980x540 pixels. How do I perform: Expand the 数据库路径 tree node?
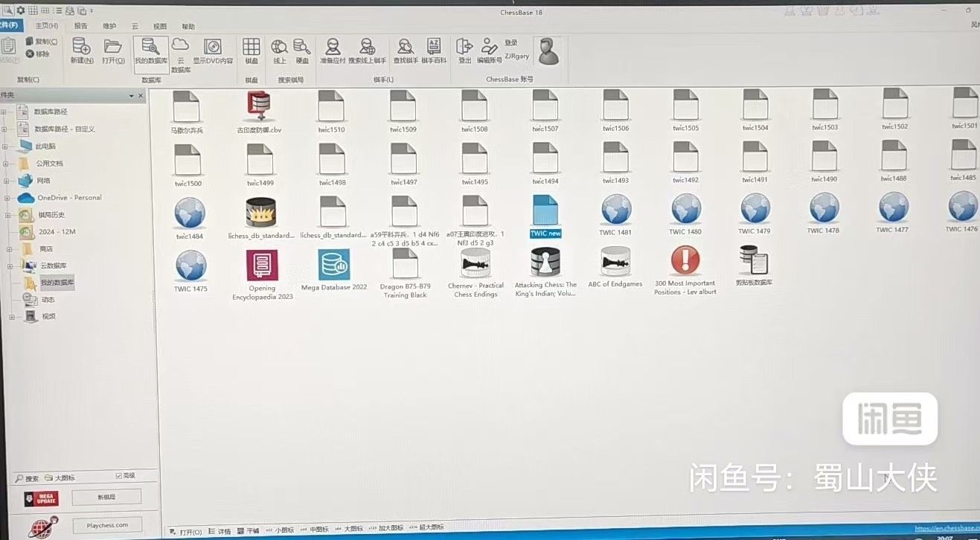click(4, 112)
